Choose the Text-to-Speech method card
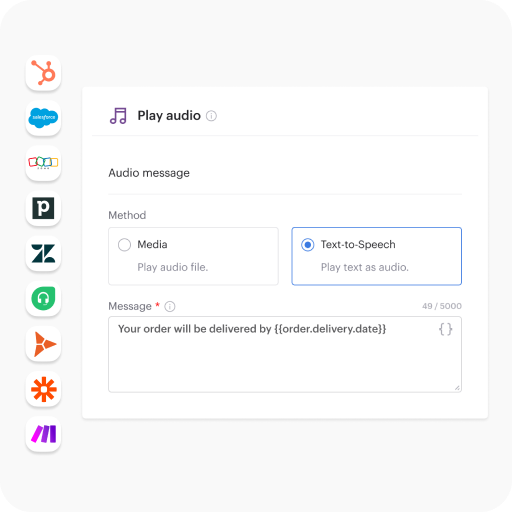This screenshot has width=512, height=512. point(377,256)
